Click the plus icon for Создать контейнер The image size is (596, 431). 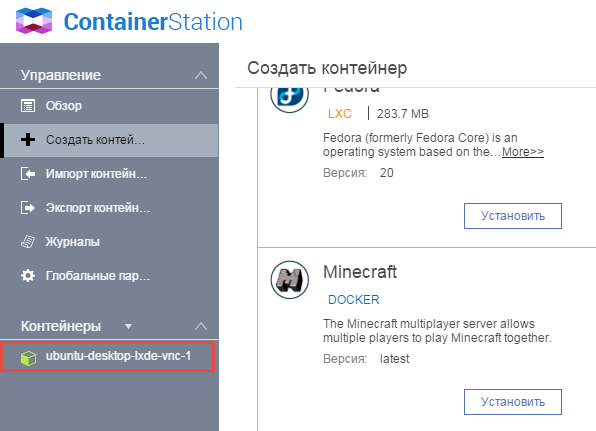28,139
